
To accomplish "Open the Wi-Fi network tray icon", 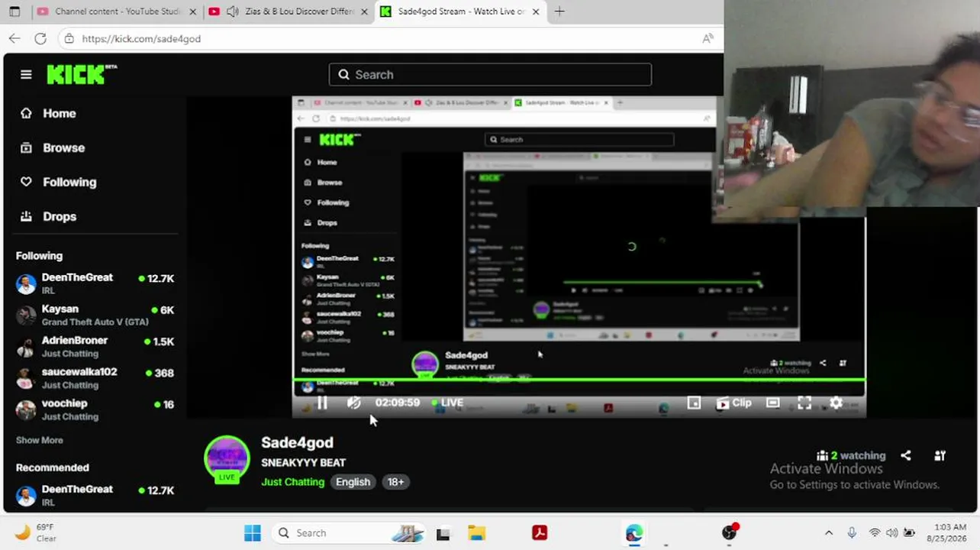I will (875, 532).
